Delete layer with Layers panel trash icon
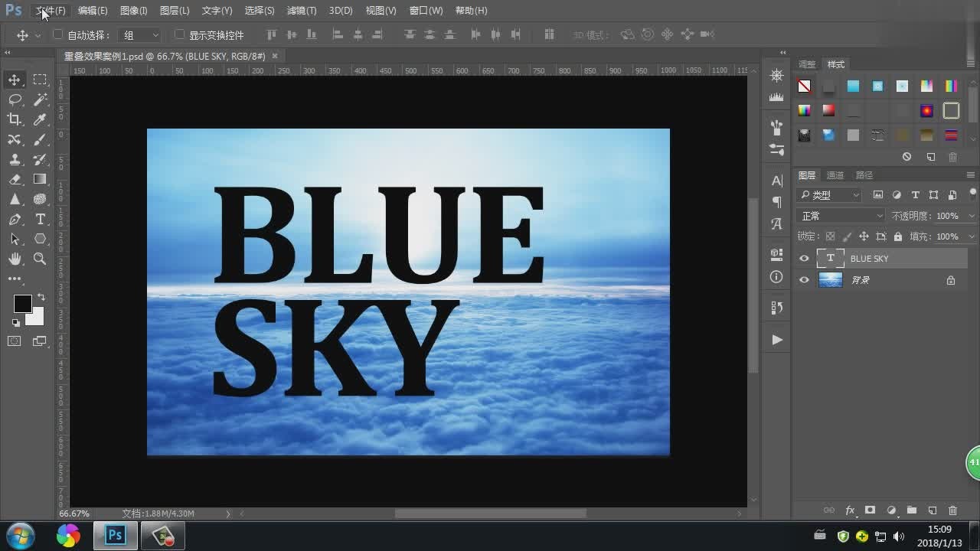 [x=952, y=510]
